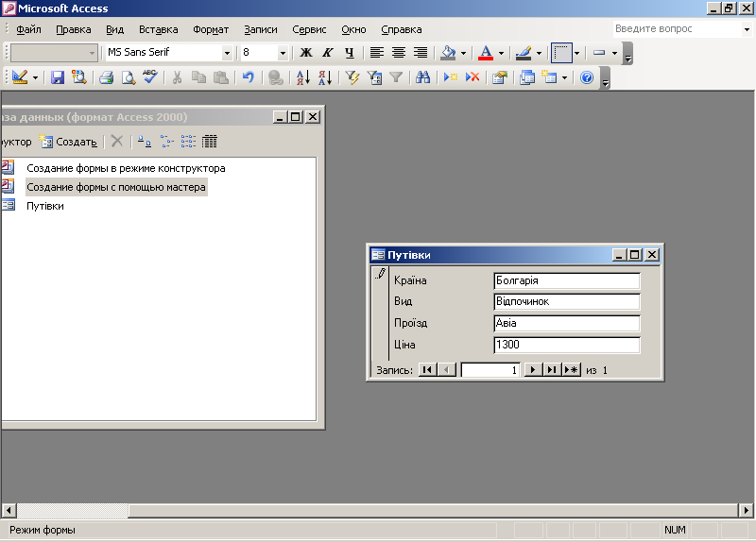This screenshot has width=756, height=542.
Task: Run spelling check
Action: tap(150, 77)
